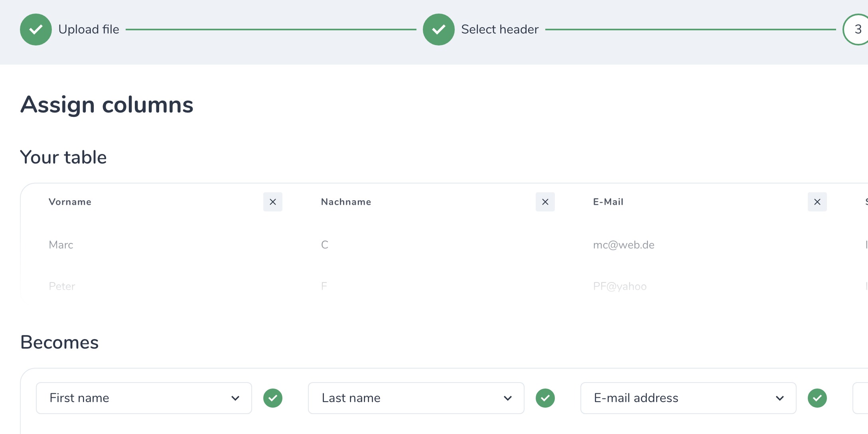Go to the Upload file step label
Screen dimensions: 868x434
[89, 30]
